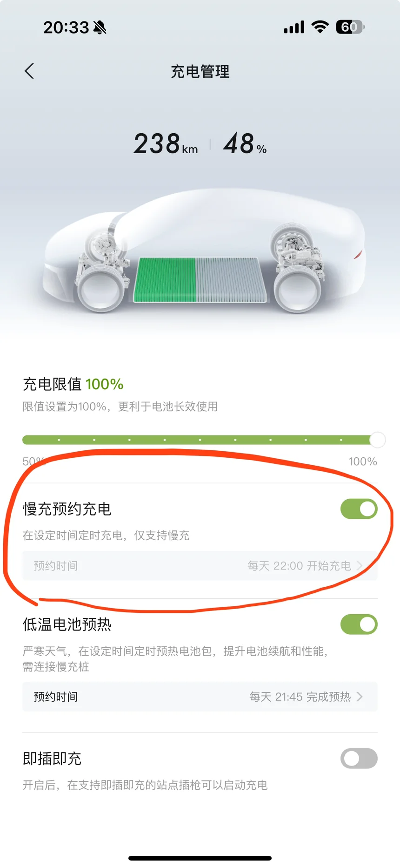
Task: Tap the battery level indicator
Action: 350,27
